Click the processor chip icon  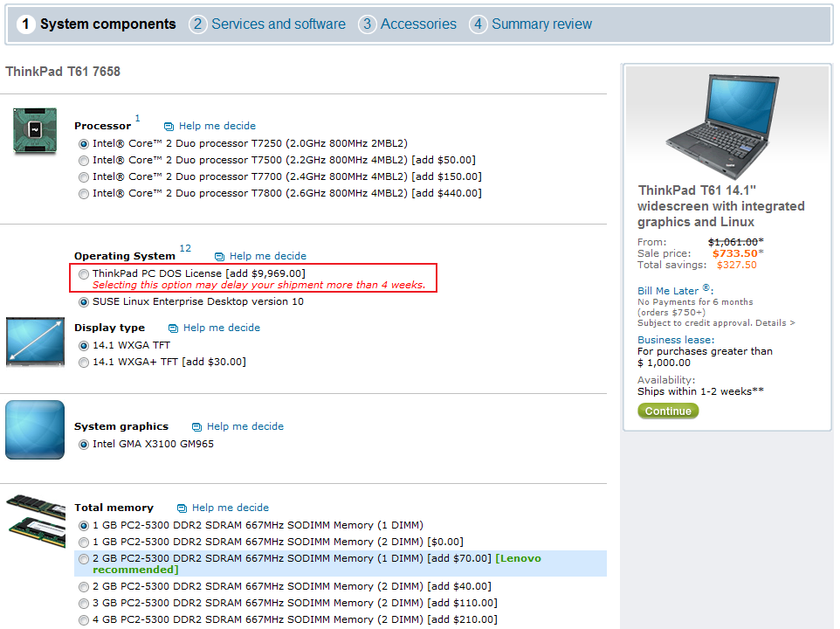point(35,130)
